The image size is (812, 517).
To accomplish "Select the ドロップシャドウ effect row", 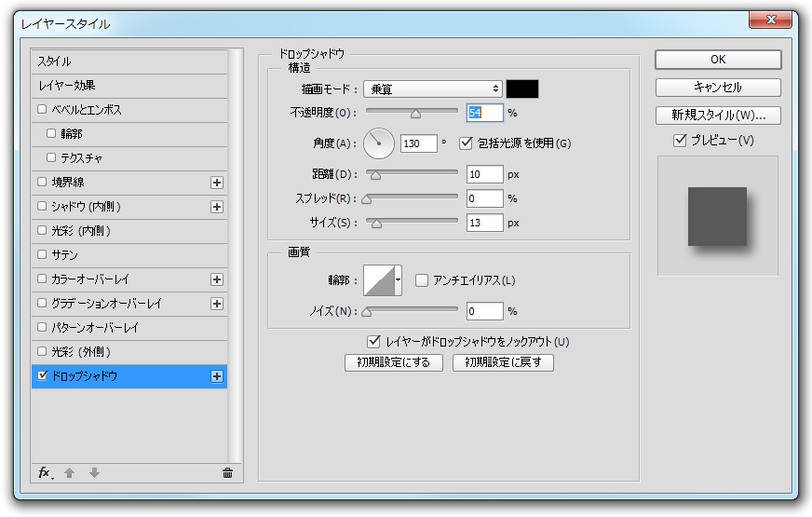I will point(129,376).
